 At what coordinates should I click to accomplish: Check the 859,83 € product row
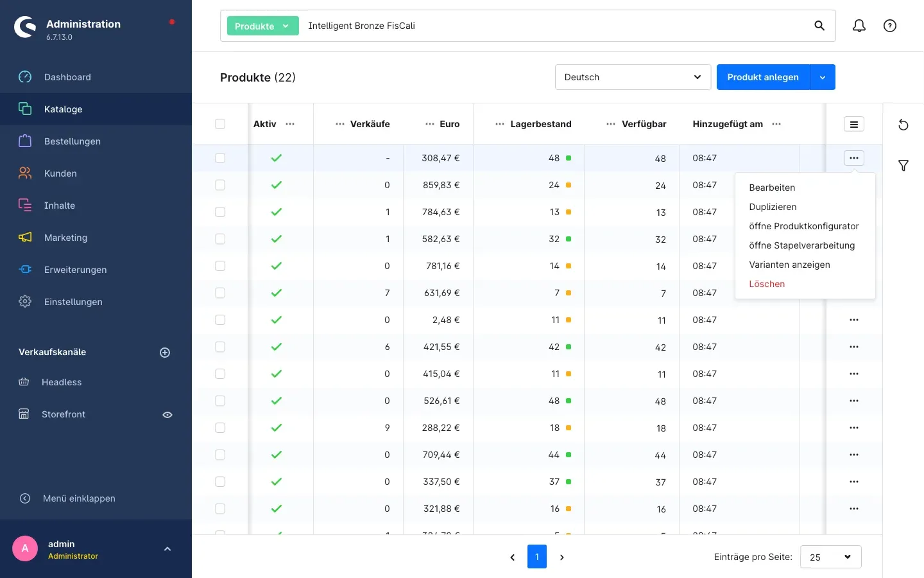(x=220, y=185)
